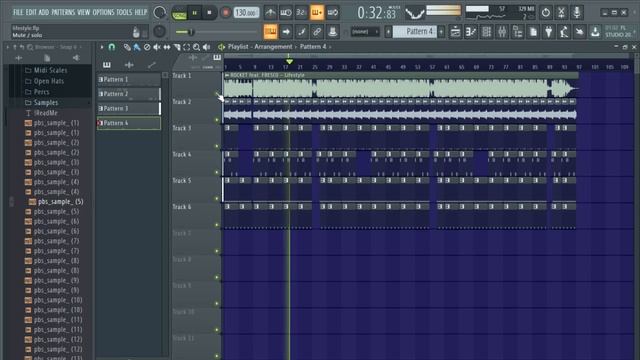Click the green playhead marker on timeline

pos(289,61)
